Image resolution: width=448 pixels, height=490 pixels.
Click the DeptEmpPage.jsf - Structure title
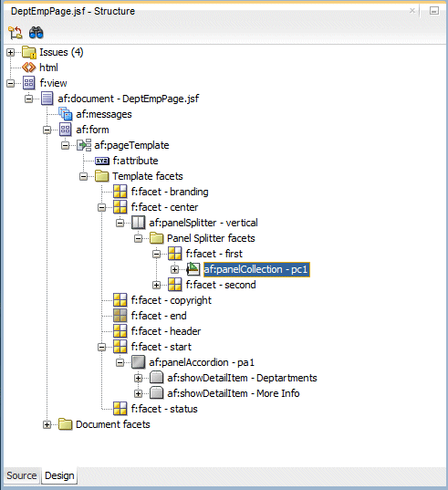coord(73,11)
